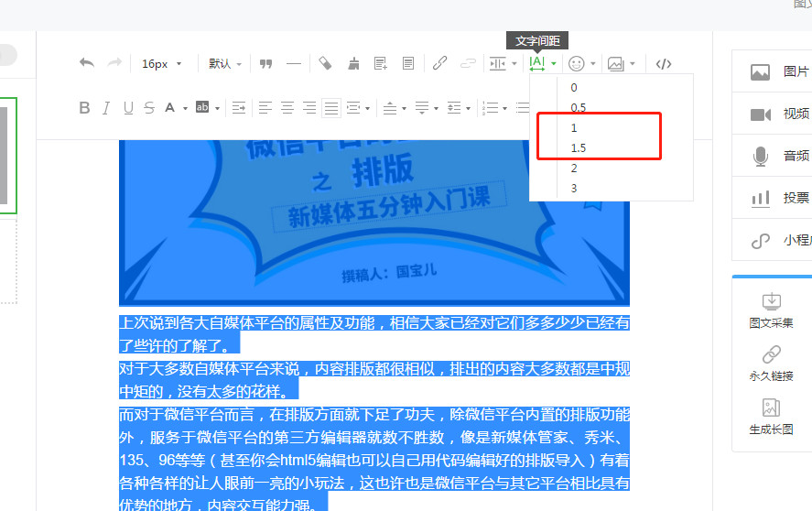Open the 图文采集 tool
Screen dimensions: 812x511
click(x=771, y=311)
